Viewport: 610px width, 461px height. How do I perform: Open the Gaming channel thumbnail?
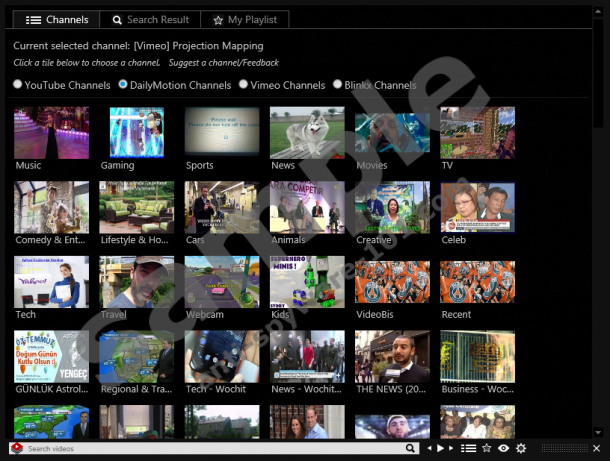pyautogui.click(x=136, y=133)
